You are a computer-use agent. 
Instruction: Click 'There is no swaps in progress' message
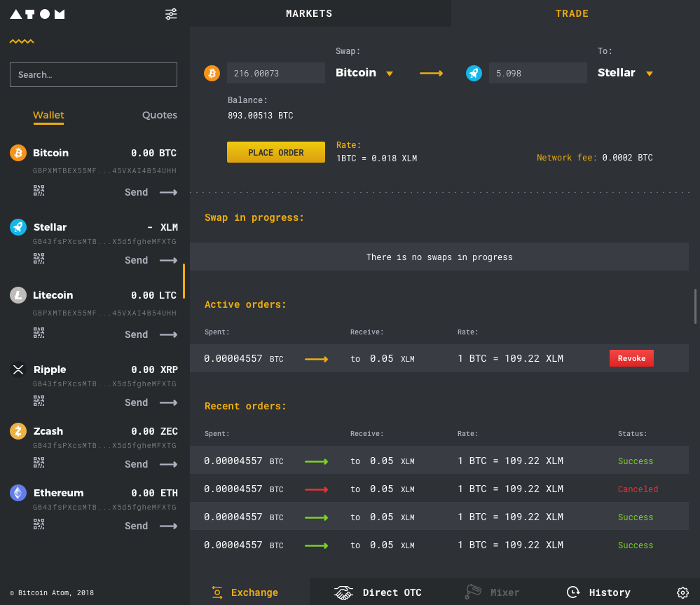point(439,257)
